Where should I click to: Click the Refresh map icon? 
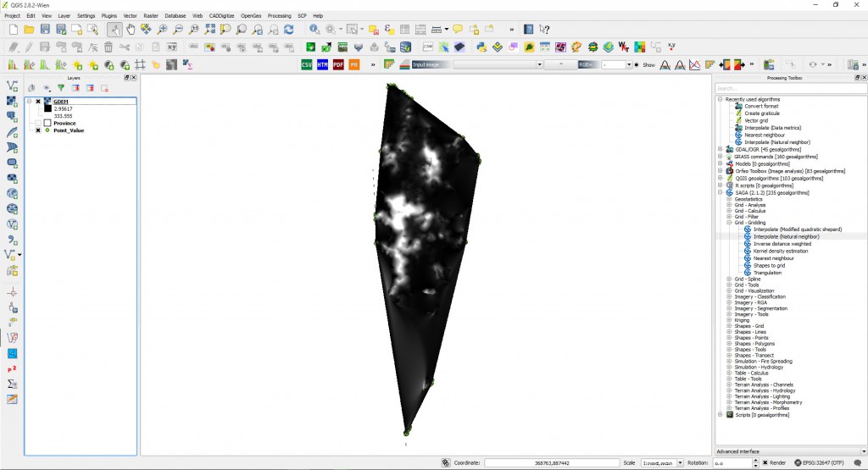point(289,30)
